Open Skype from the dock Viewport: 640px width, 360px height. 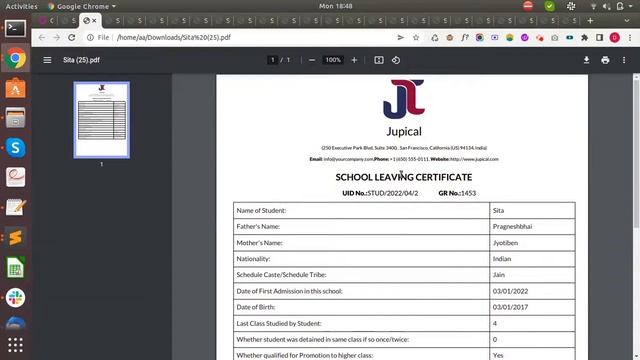click(16, 148)
